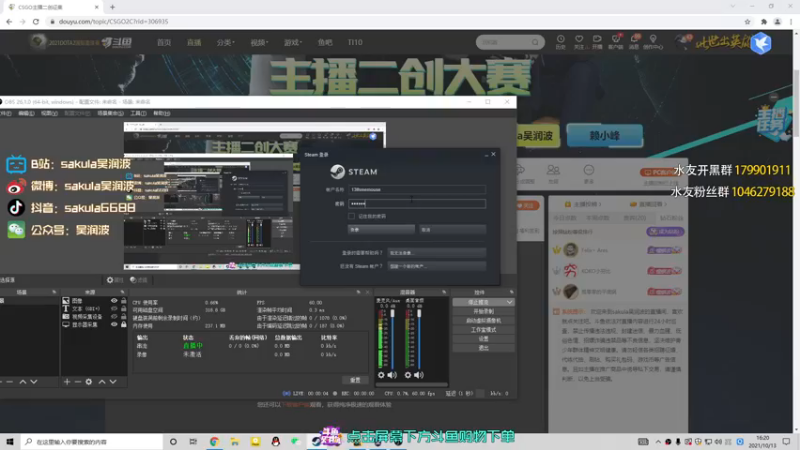Open the 编辑 menu in OBS
This screenshot has height=450, width=800.
click(x=26, y=113)
